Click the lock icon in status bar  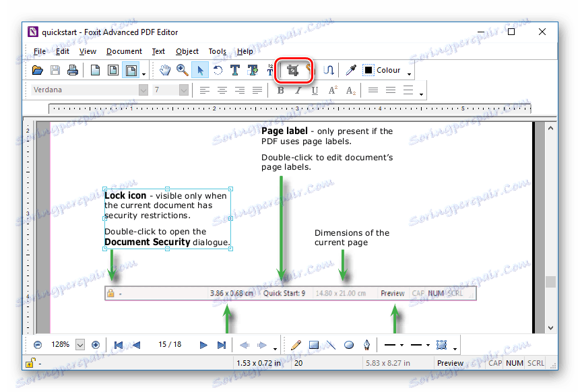click(30, 363)
